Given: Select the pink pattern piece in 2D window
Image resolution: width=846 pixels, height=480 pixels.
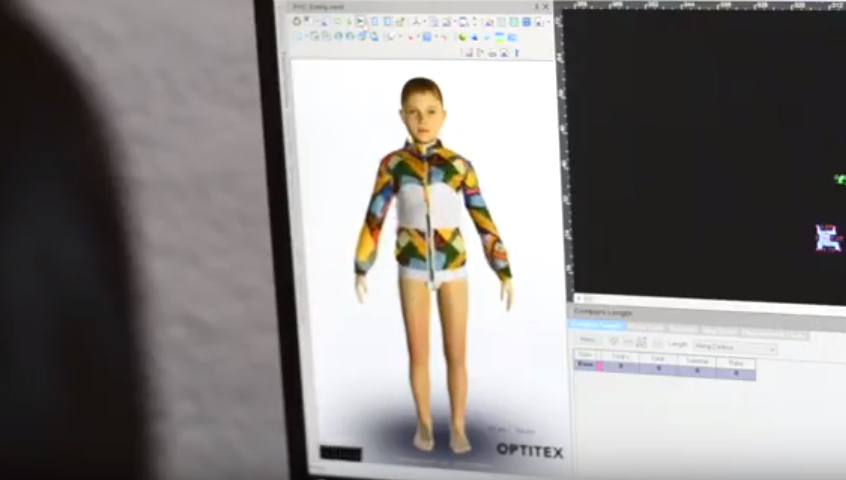Looking at the screenshot, I should (827, 238).
